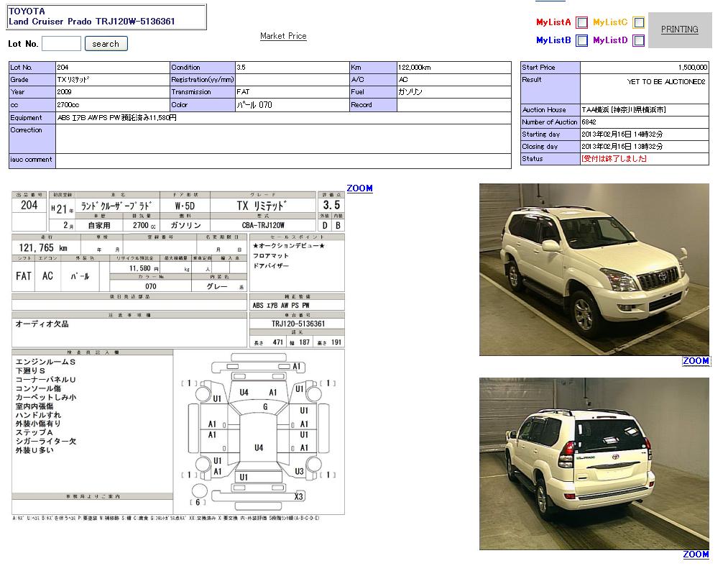Click the Land Cruiser Prado title box
728x566 pixels.
106,17
